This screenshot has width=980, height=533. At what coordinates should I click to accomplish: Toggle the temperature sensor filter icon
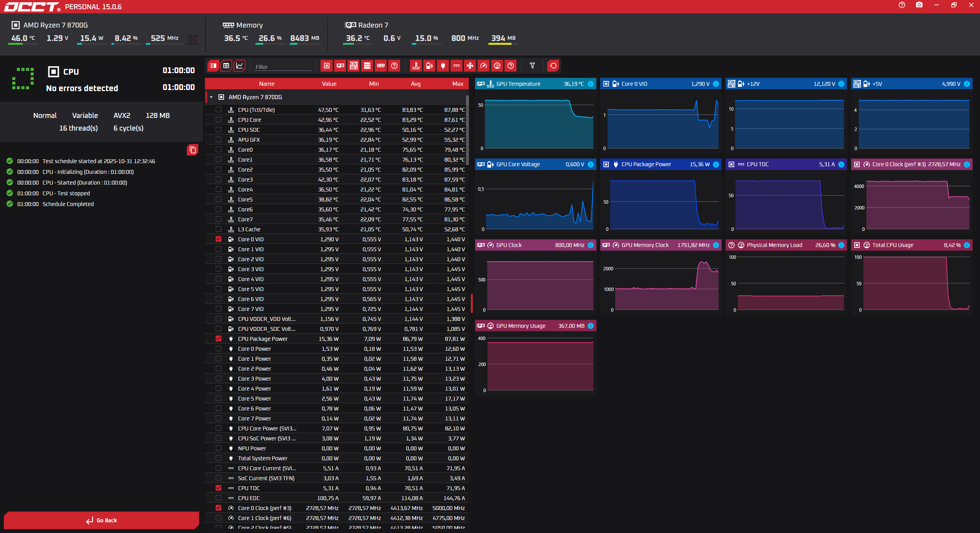click(416, 66)
